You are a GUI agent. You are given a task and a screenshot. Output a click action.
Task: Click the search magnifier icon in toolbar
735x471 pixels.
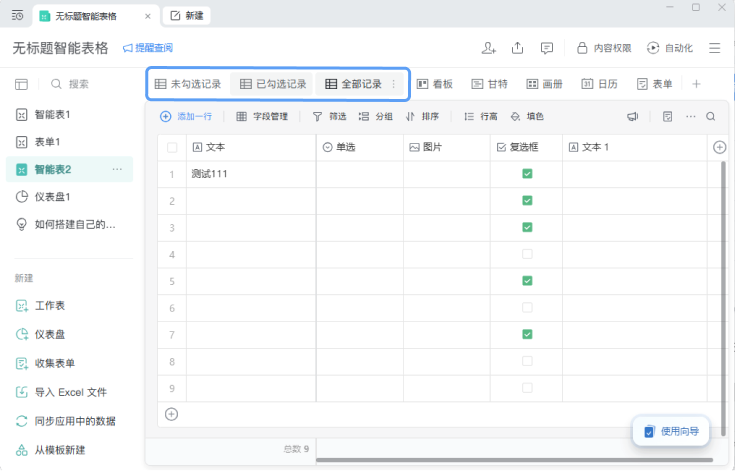(x=711, y=116)
